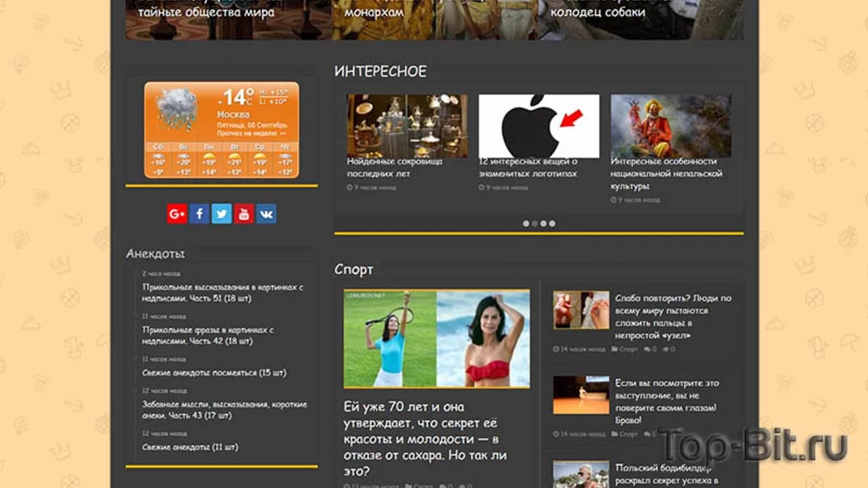Open the tennis woman featured image
The image size is (868, 488).
pyautogui.click(x=437, y=338)
